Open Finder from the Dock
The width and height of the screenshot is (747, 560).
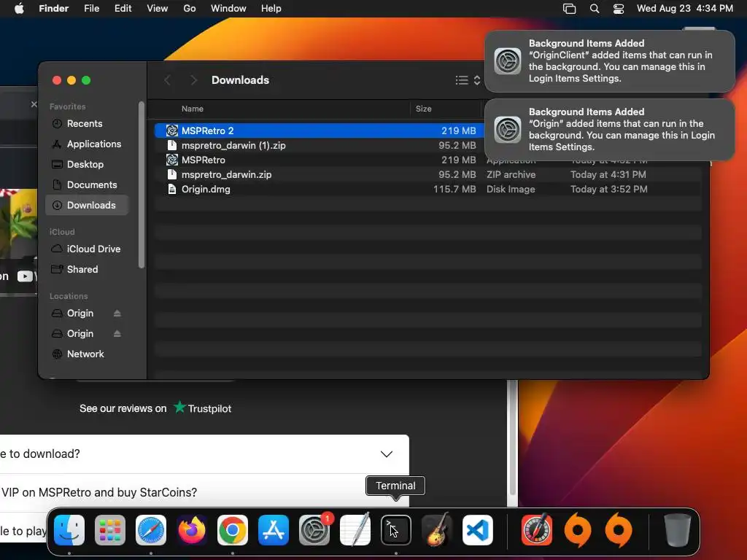click(x=69, y=530)
